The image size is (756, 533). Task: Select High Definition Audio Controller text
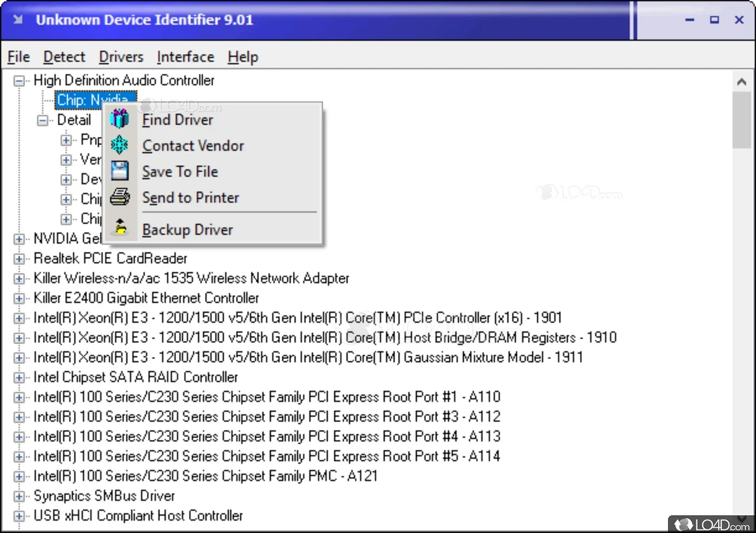point(124,80)
